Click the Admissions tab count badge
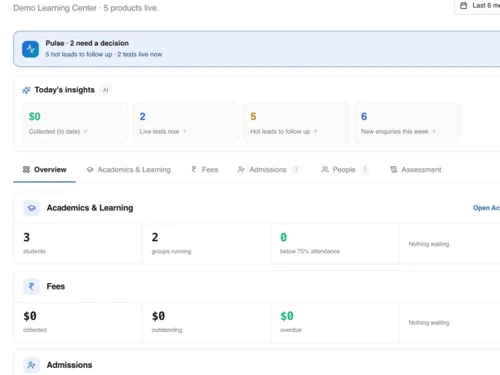 tap(296, 169)
